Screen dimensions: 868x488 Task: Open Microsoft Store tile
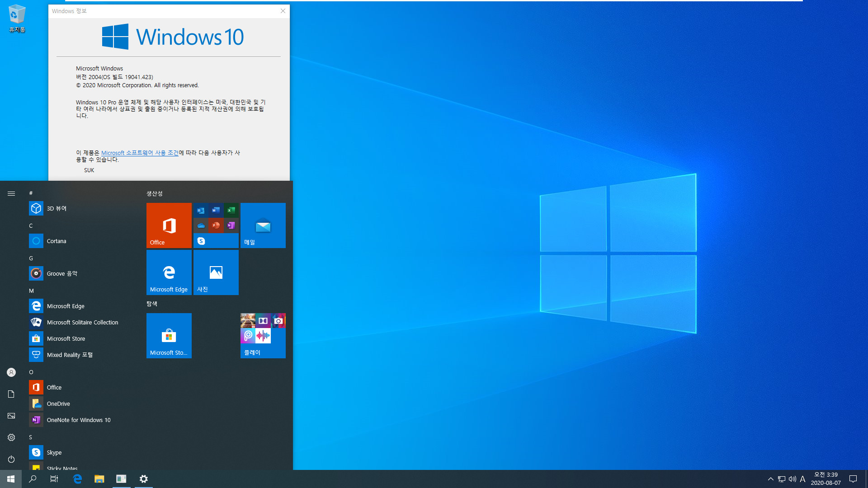169,335
